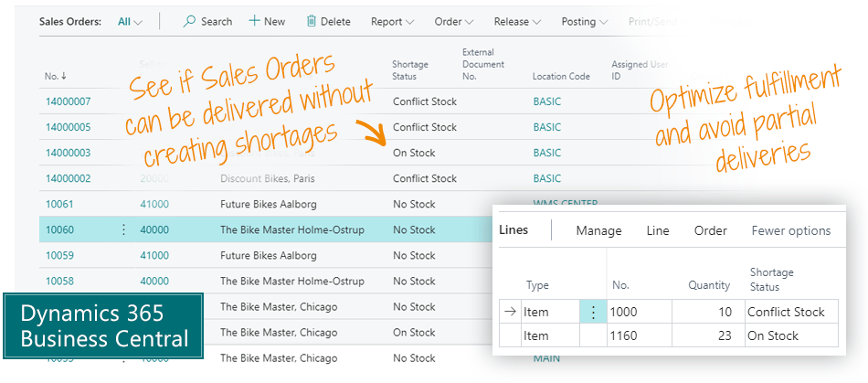Open sales order 10060

click(x=59, y=229)
